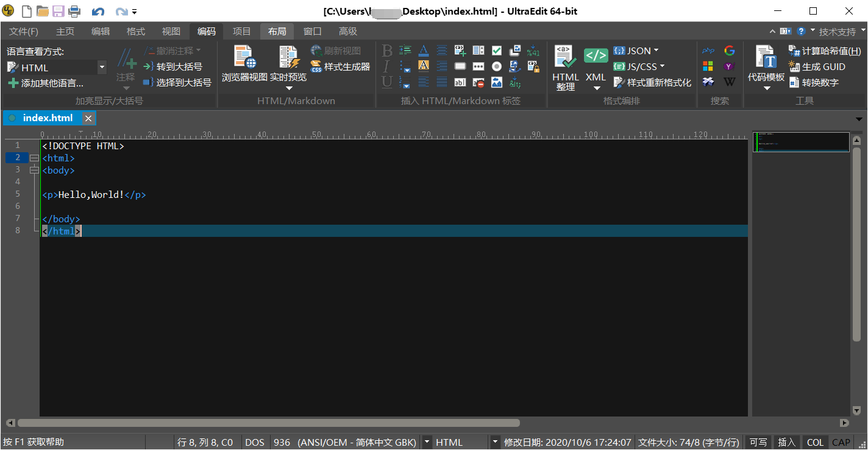Open the status bar encoding dropdown arrow
868x450 pixels.
click(427, 443)
